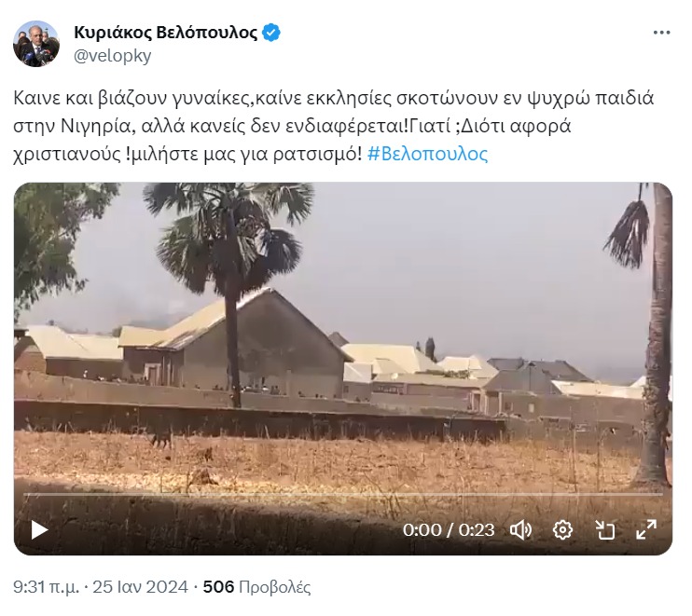Open video settings gear
This screenshot has width=692, height=616.
[562, 530]
